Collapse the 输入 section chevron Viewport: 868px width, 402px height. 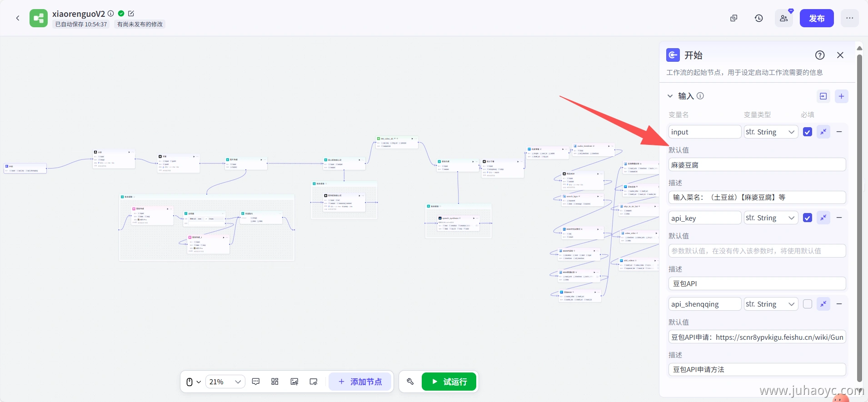(x=670, y=96)
